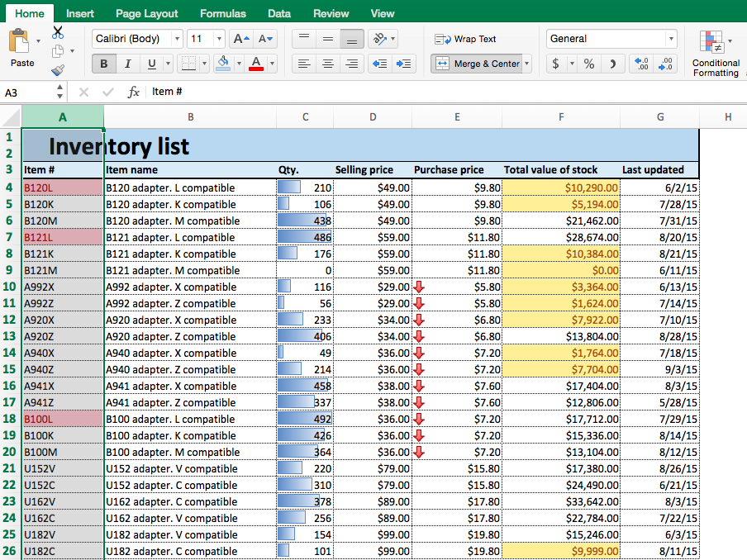
Task: Click the Increase Decimal icon
Action: click(640, 64)
